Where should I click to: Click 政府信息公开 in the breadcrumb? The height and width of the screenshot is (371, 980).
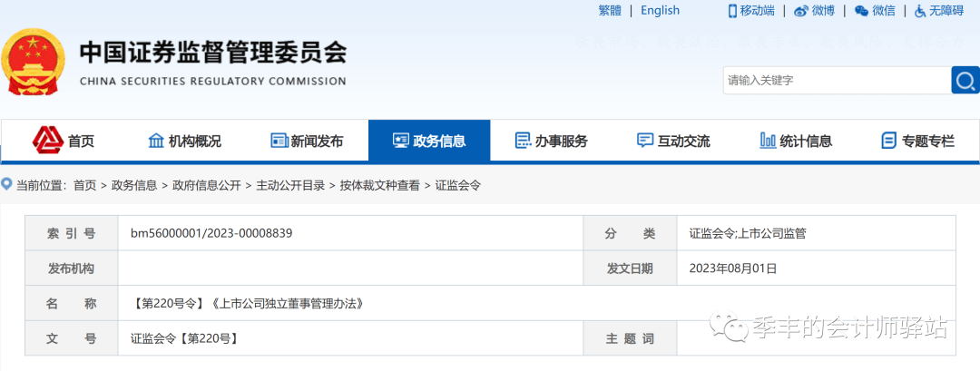pos(206,185)
